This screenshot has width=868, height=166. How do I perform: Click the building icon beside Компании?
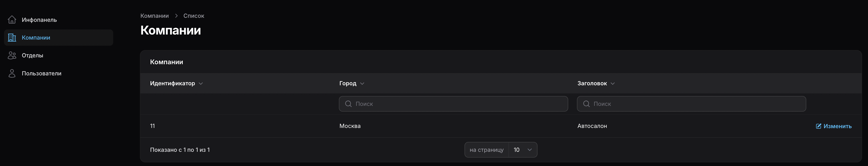12,38
